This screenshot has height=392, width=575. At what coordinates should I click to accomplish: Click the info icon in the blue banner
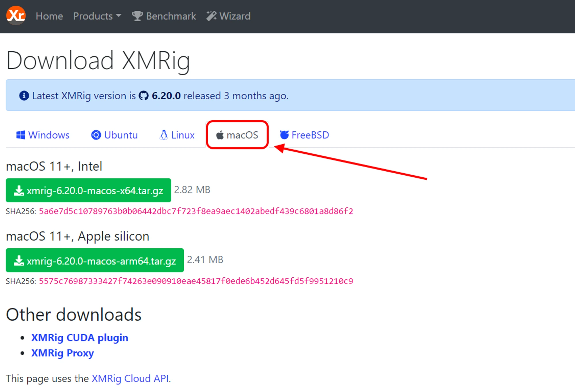[x=24, y=96]
